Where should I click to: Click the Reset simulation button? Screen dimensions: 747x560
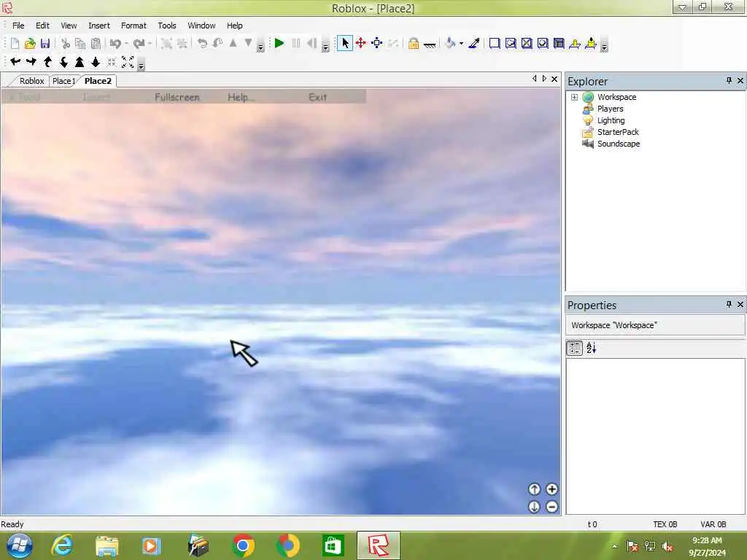point(311,44)
